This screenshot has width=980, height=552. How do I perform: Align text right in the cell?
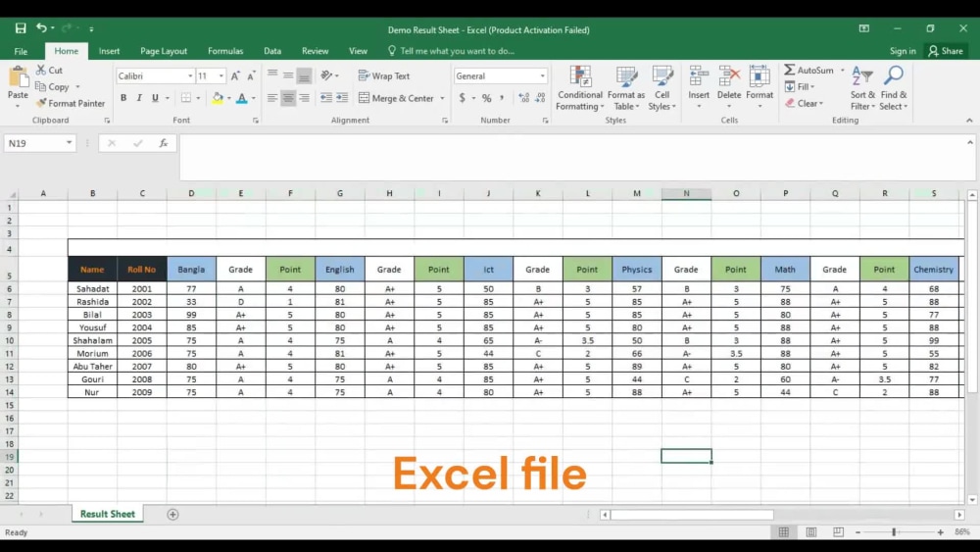[x=304, y=97]
